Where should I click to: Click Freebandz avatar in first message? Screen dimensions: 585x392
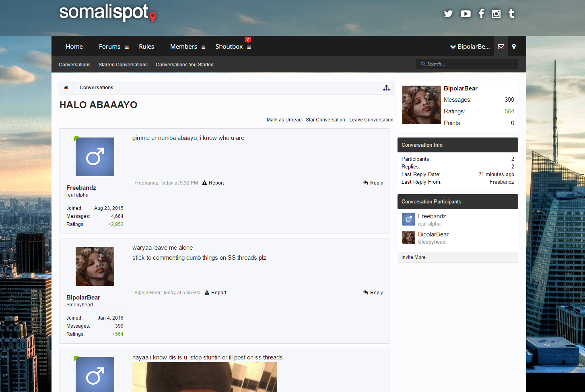click(x=95, y=157)
